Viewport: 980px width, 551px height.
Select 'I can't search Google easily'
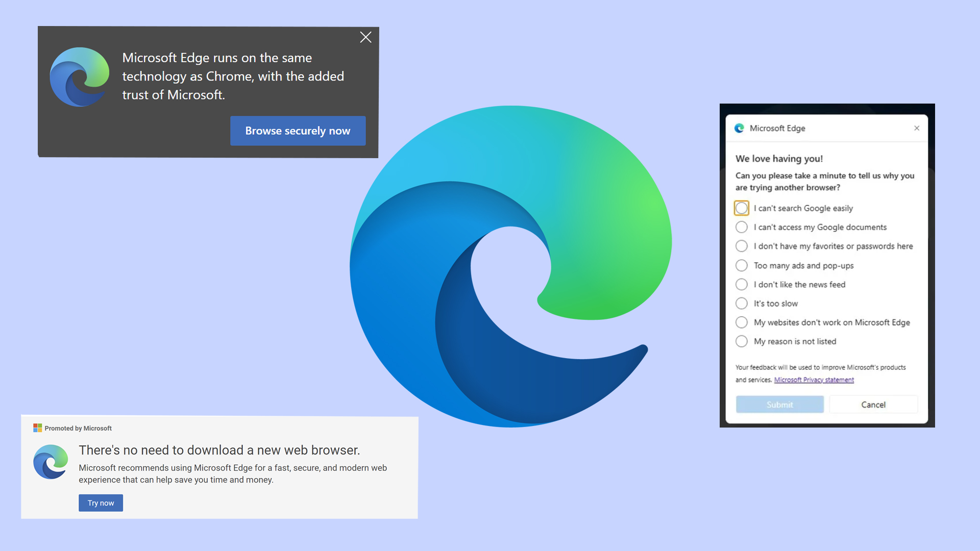pyautogui.click(x=741, y=208)
